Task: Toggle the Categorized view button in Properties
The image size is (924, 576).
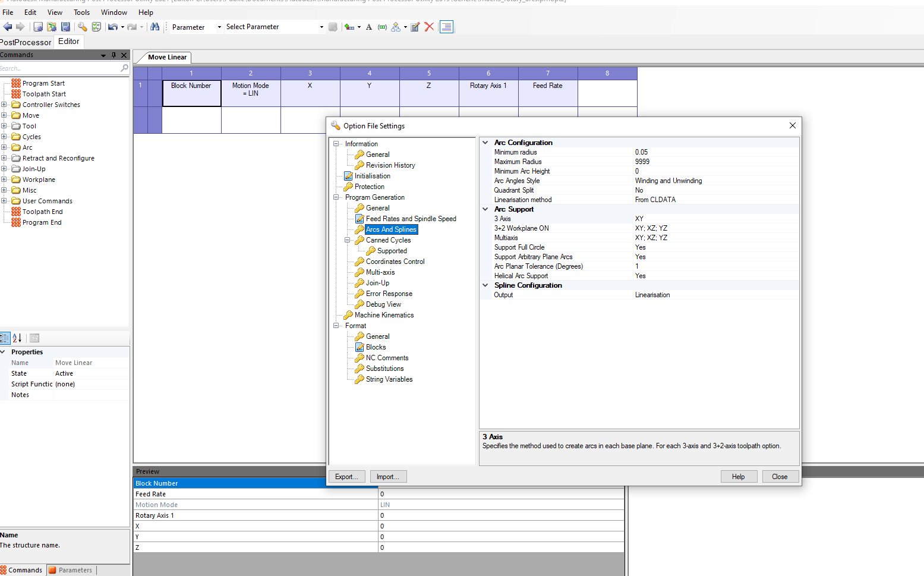Action: [x=5, y=338]
